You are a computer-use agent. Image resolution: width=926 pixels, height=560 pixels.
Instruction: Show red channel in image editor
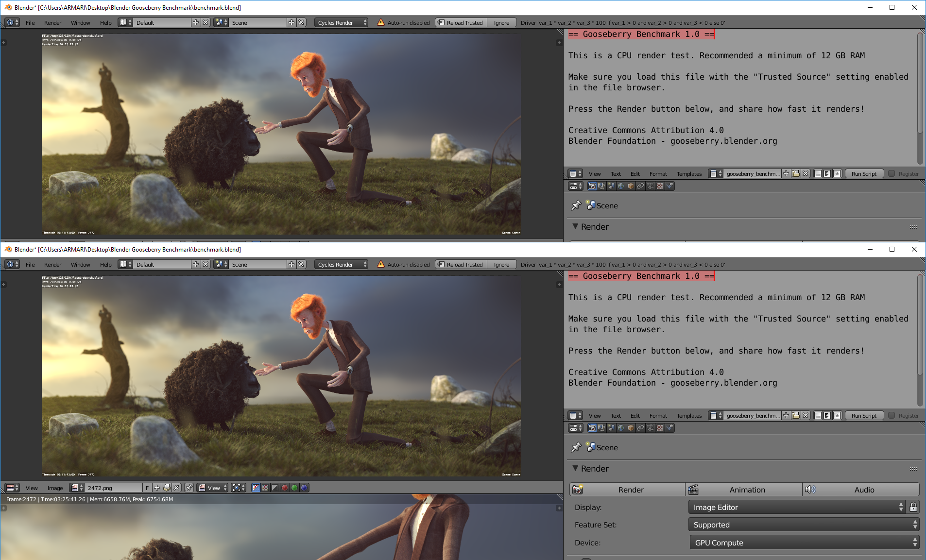click(x=285, y=488)
